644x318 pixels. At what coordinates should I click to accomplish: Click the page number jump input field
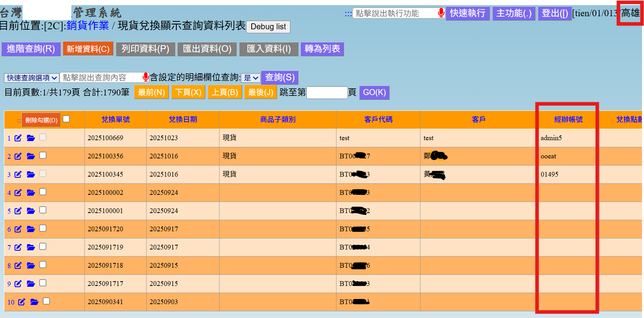click(327, 93)
